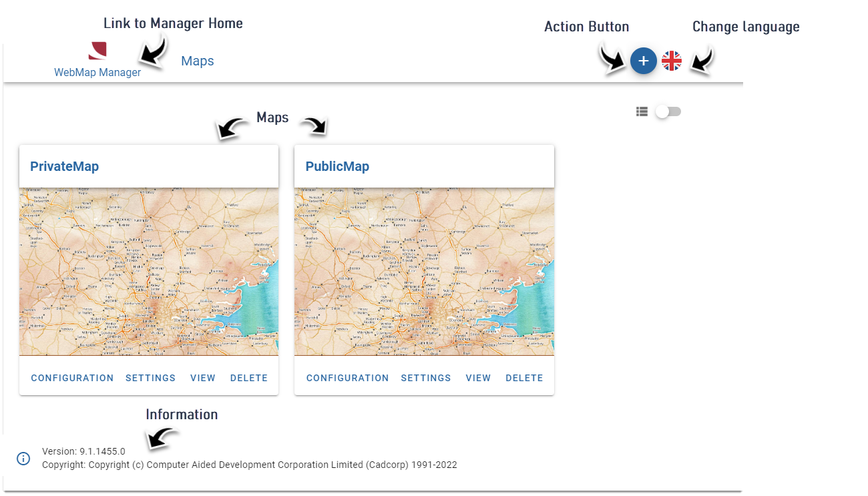Change language using the UK flag icon
Screen dimensions: 868x496
pyautogui.click(x=671, y=61)
